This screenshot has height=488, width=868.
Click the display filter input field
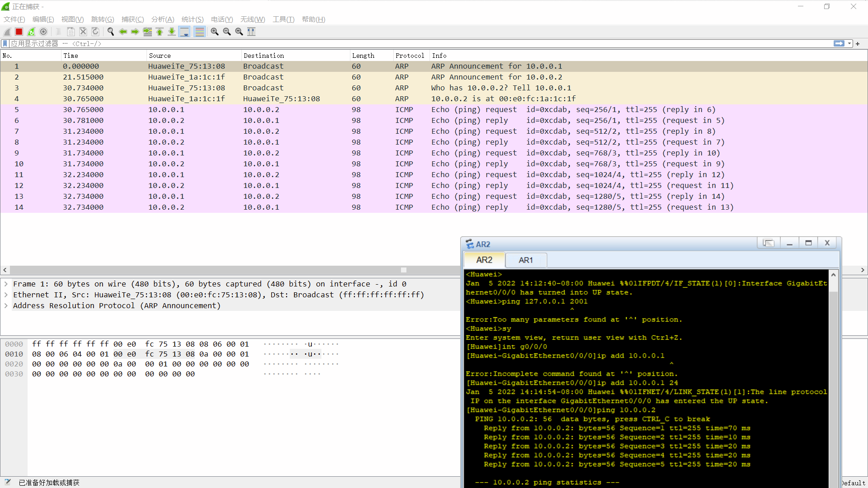coord(420,44)
